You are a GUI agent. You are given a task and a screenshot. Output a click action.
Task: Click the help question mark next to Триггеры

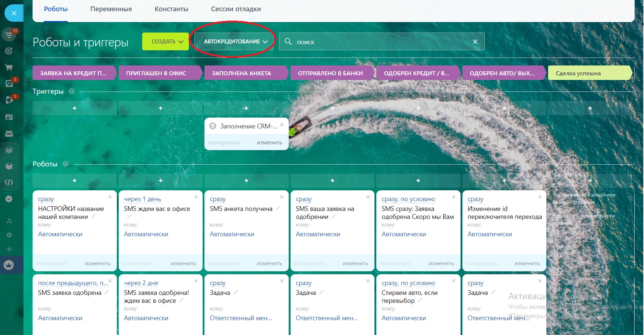[72, 91]
